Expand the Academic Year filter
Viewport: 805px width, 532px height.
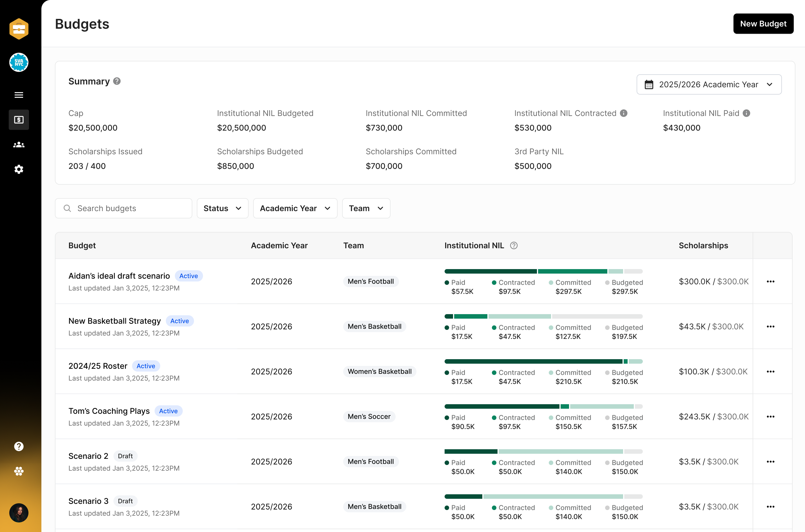pos(295,208)
